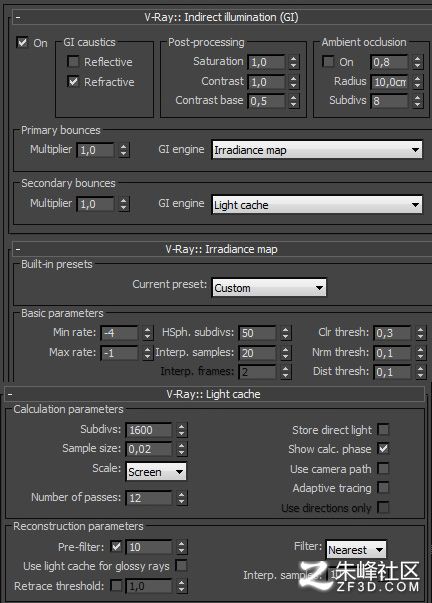Click Light cache Subdivs field 1600
Viewport: 432px width, 603px height.
click(x=149, y=430)
